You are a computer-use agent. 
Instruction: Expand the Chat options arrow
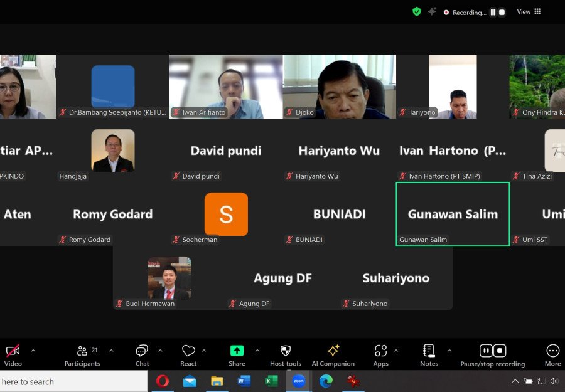tap(160, 350)
